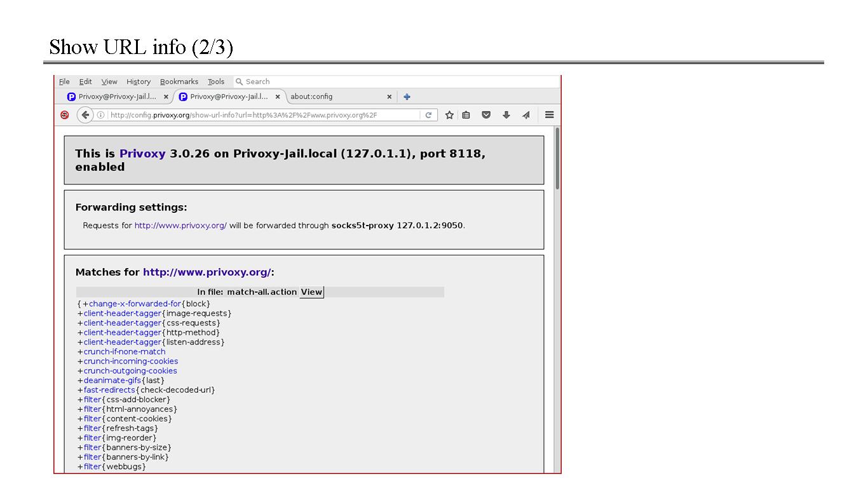868x488 pixels.
Task: Reload the page with the refresh icon
Action: (428, 115)
